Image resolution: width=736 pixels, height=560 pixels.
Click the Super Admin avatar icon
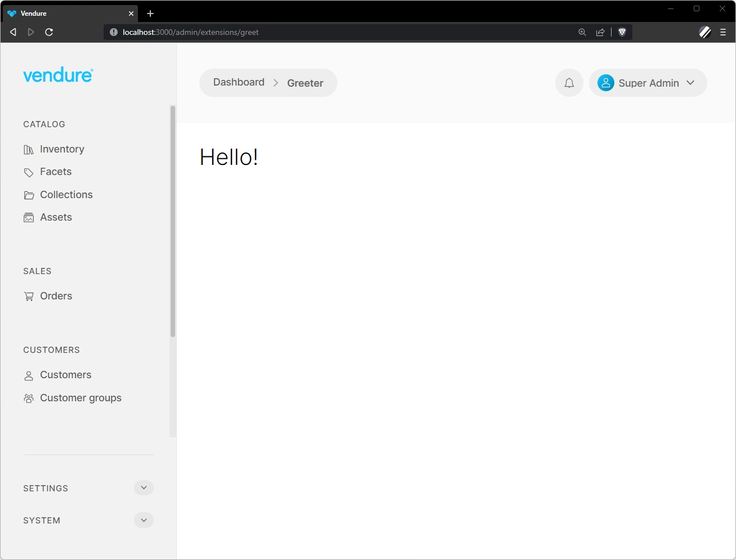tap(606, 83)
